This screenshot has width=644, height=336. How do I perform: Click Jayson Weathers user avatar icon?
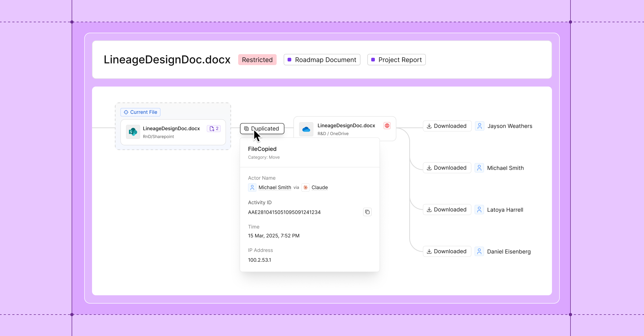[480, 126]
